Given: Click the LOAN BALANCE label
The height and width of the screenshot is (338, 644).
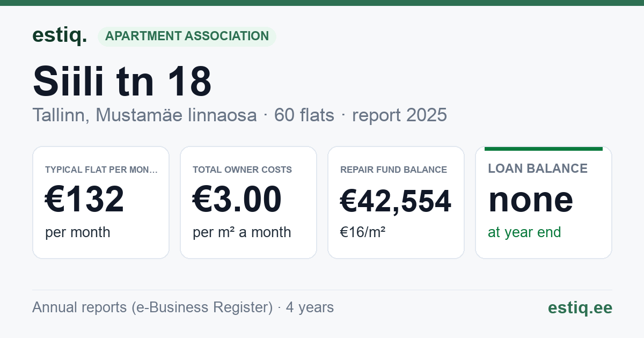Looking at the screenshot, I should (x=538, y=168).
